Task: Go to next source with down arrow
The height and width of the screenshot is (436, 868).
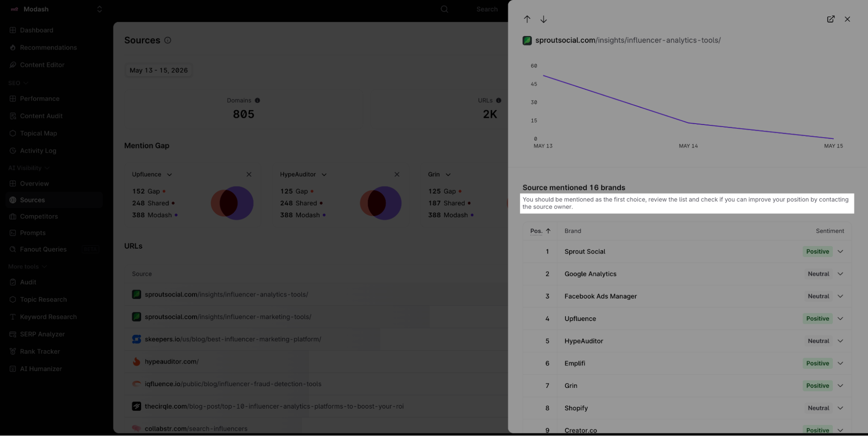Action: click(543, 19)
